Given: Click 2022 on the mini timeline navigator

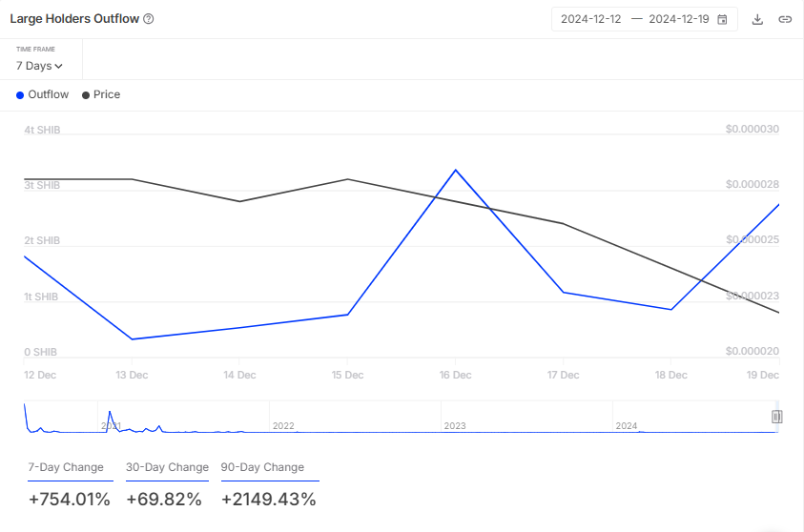Looking at the screenshot, I should 283,425.
